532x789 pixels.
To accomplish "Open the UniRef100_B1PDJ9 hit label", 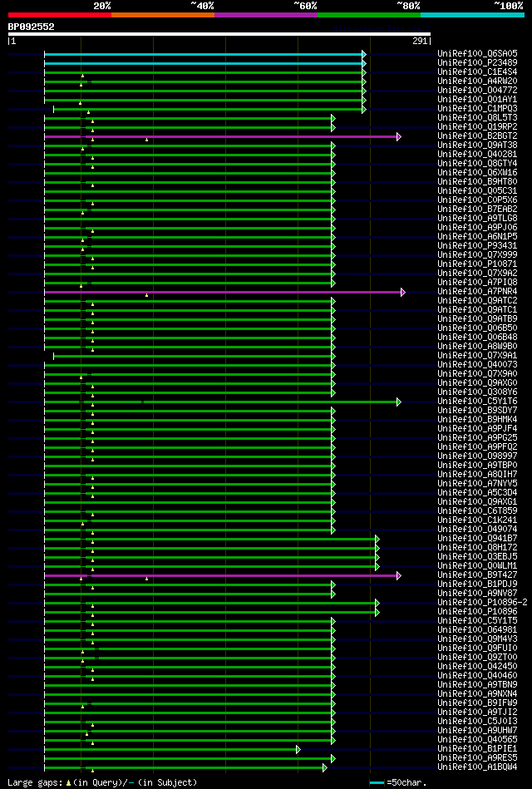I will (x=477, y=584).
